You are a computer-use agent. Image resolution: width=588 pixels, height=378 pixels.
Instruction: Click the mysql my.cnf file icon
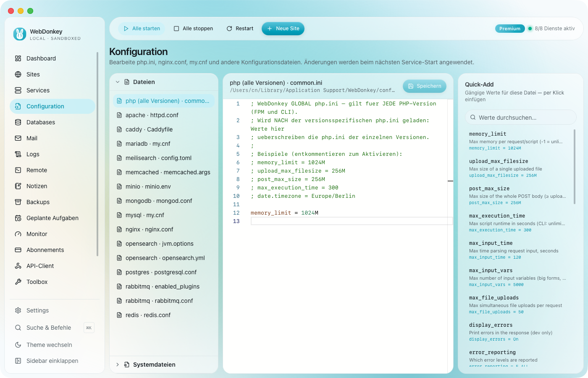point(119,215)
